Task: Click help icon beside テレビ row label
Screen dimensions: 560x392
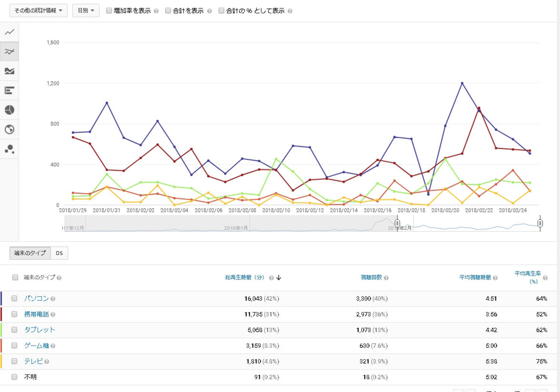Action: 47,361
